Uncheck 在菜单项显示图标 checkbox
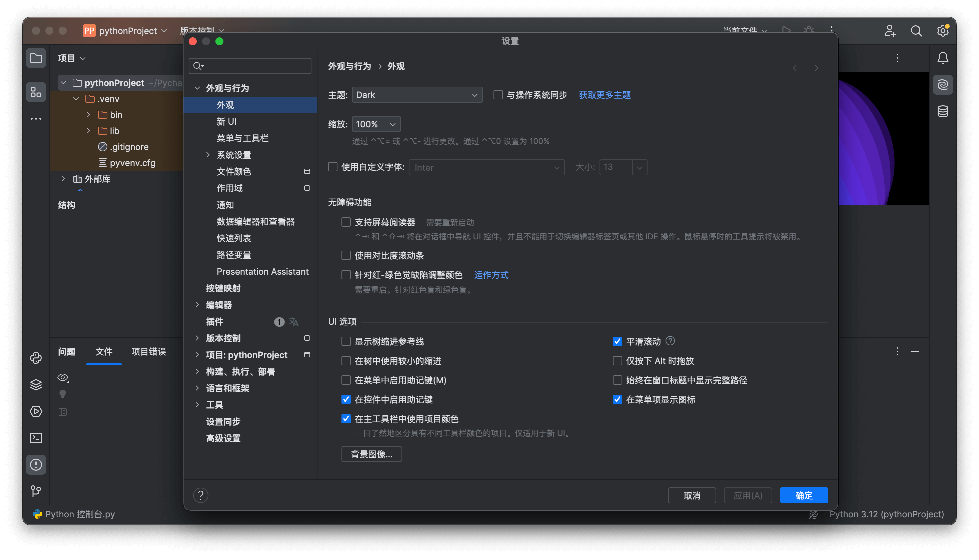The width and height of the screenshot is (979, 560). pyautogui.click(x=617, y=399)
